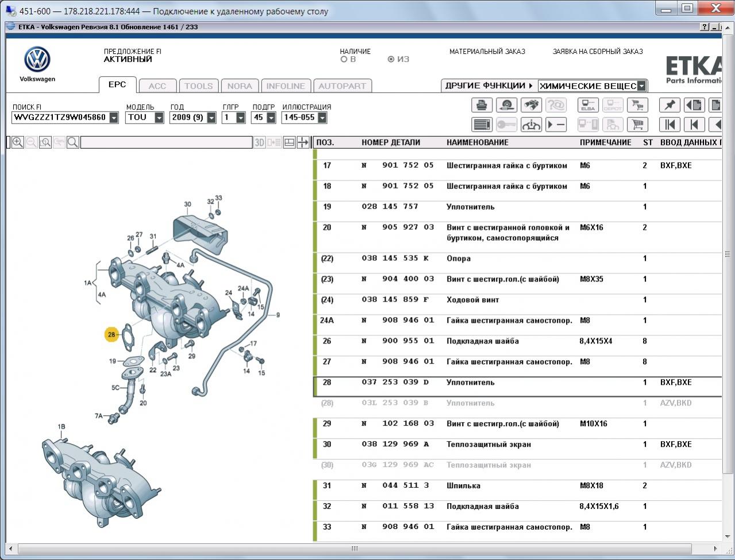Viewport: 735px width, 560px height.
Task: Open the ГЛГР main group dropdown
Action: [x=241, y=118]
